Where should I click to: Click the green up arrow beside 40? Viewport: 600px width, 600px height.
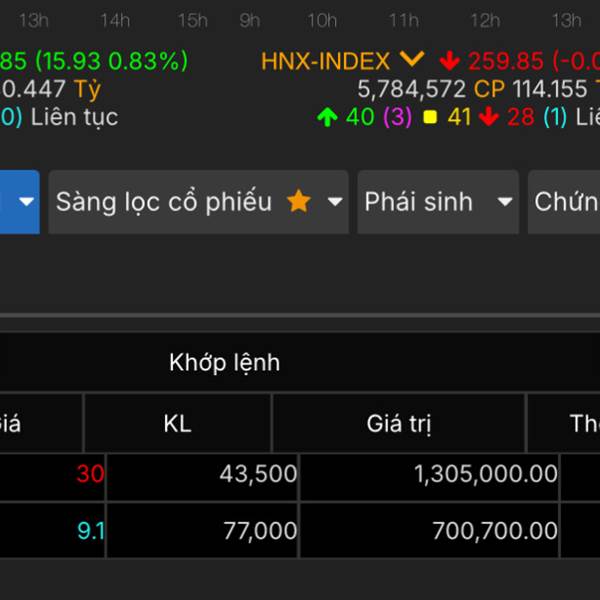(326, 117)
